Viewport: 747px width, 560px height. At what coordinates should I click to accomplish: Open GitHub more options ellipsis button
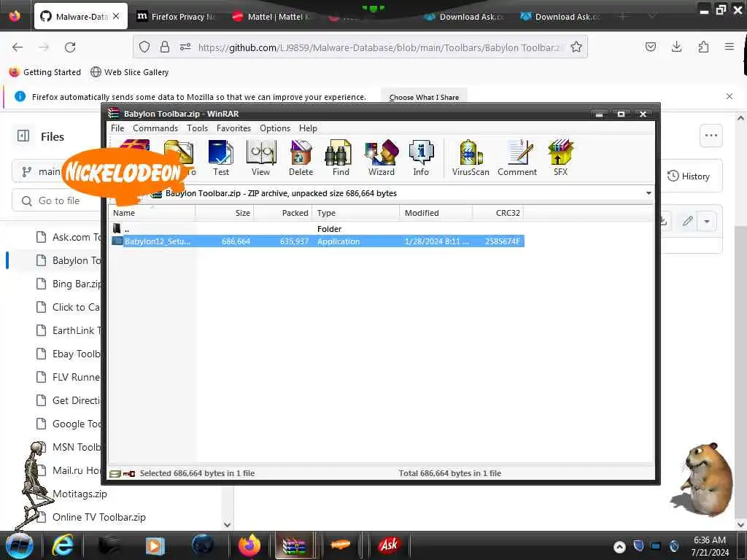pos(711,136)
